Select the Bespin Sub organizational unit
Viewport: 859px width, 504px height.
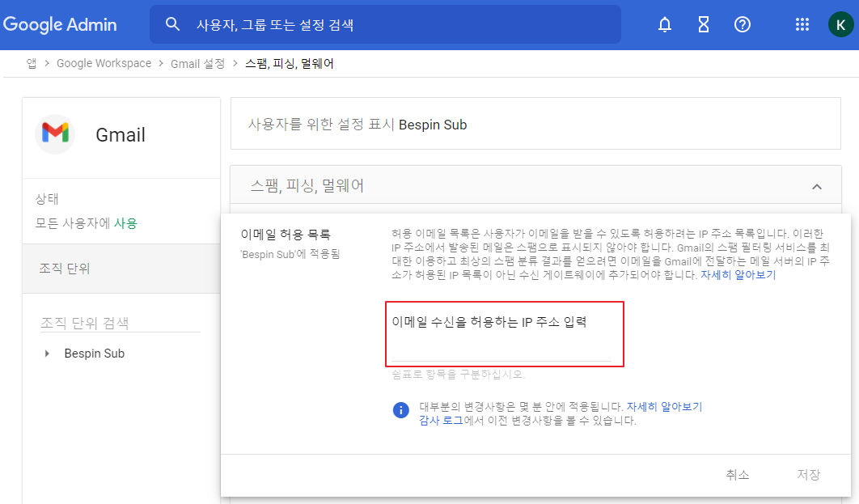(94, 354)
